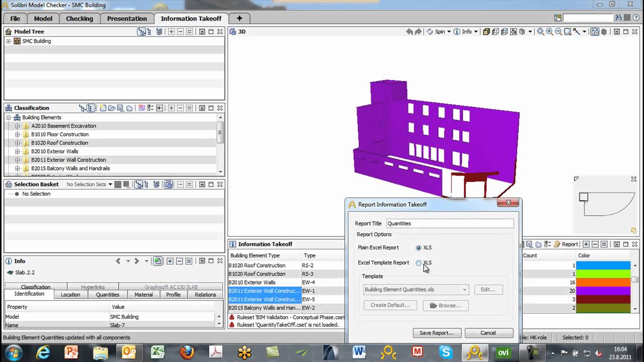644x362 pixels.
Task: Click Skype icon in Windows taskbar
Action: 445,352
